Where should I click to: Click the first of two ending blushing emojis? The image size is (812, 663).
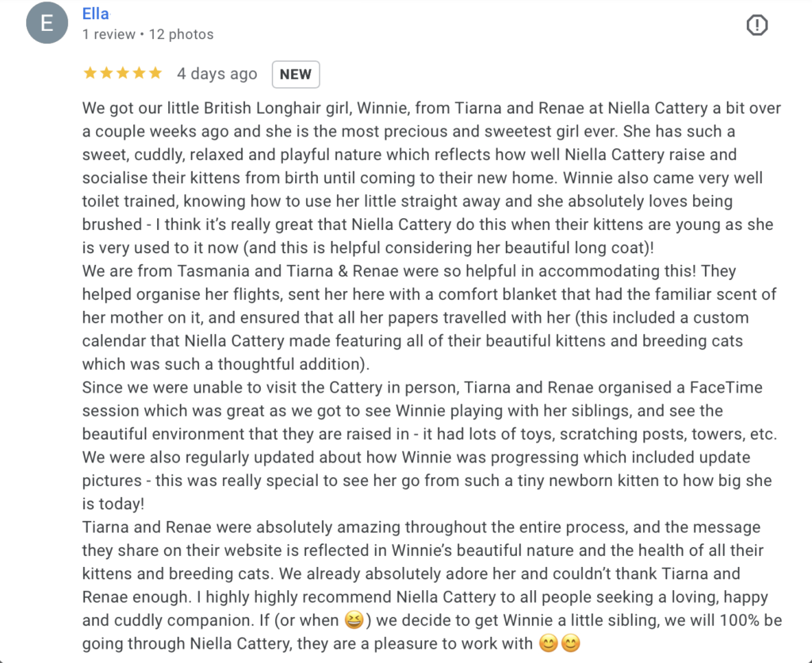pos(549,643)
